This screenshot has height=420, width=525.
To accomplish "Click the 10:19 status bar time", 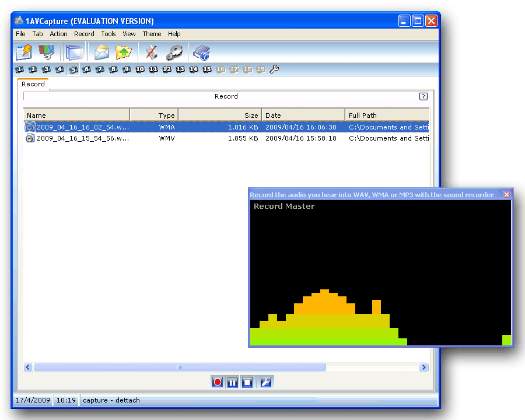I will (66, 400).
